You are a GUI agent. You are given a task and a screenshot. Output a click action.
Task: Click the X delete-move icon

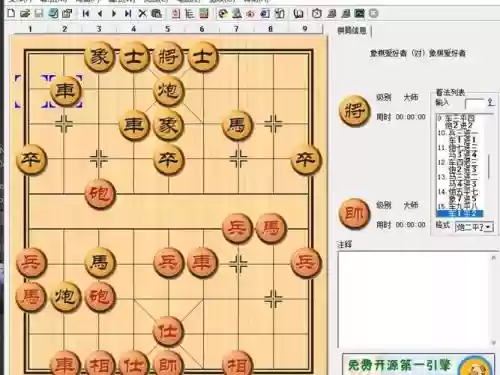coord(142,13)
